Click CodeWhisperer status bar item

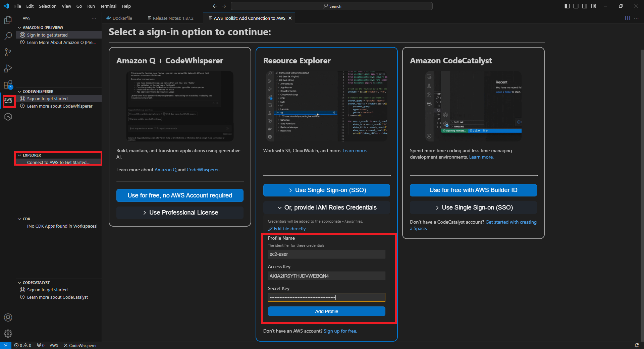(80, 345)
